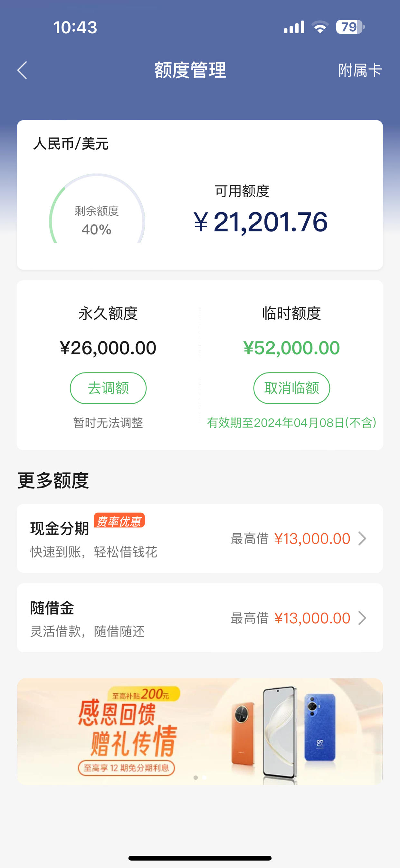
Task: Open the 感恩回馈 promotional banner
Action: 200,732
